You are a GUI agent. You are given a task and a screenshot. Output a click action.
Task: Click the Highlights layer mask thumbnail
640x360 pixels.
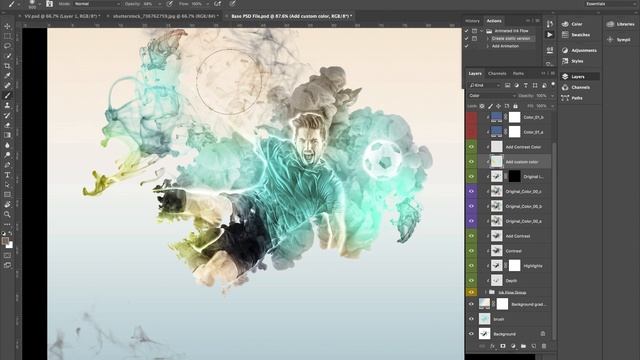point(515,266)
